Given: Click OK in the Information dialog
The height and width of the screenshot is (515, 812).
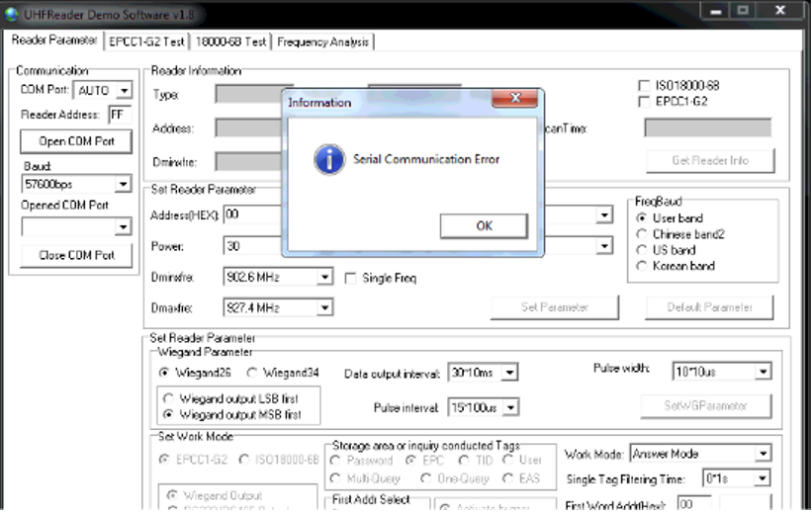Looking at the screenshot, I should [x=484, y=225].
